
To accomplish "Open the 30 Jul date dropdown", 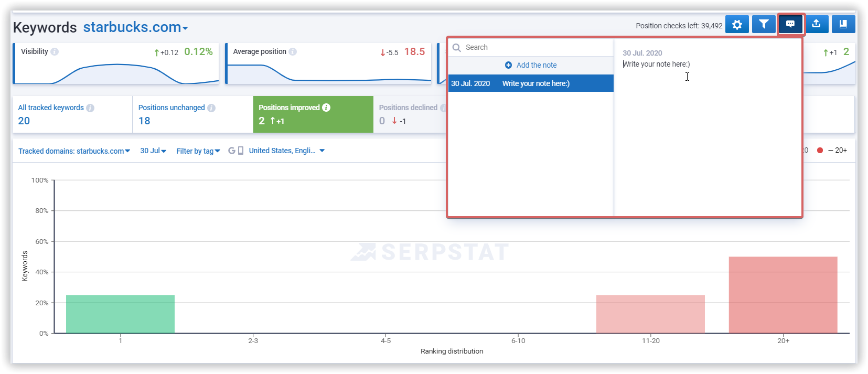I will [x=153, y=151].
